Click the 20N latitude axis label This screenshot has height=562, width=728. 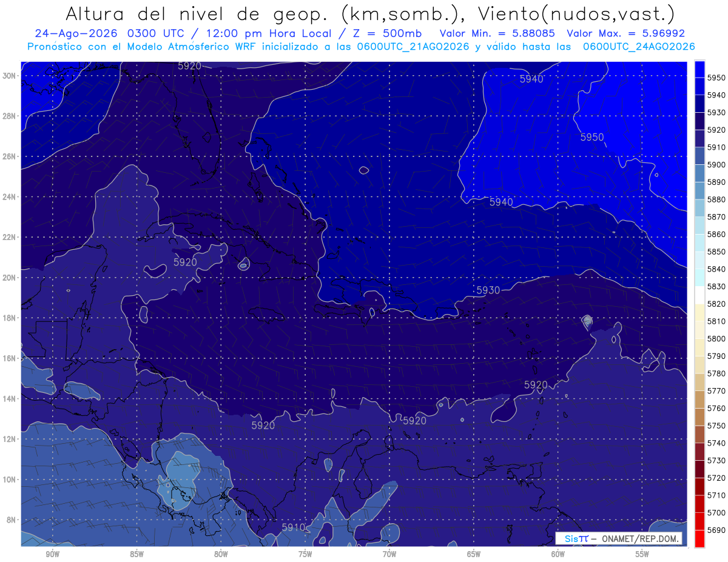10,278
